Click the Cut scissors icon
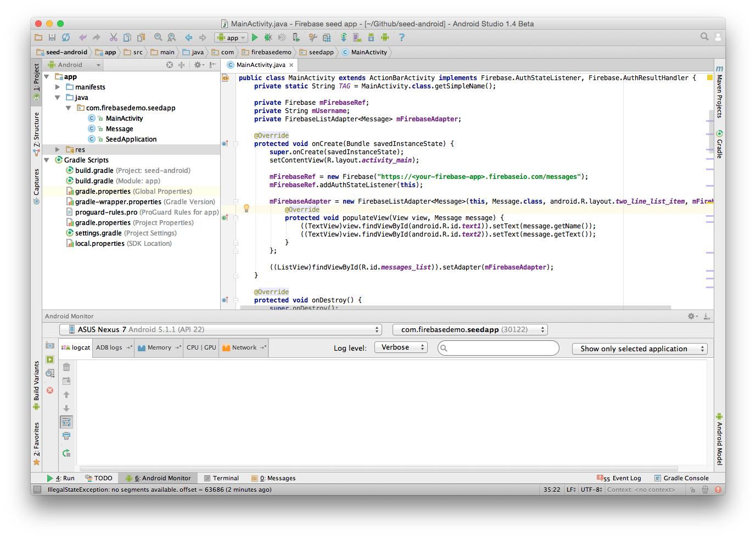The width and height of the screenshot is (756, 539). pyautogui.click(x=114, y=37)
